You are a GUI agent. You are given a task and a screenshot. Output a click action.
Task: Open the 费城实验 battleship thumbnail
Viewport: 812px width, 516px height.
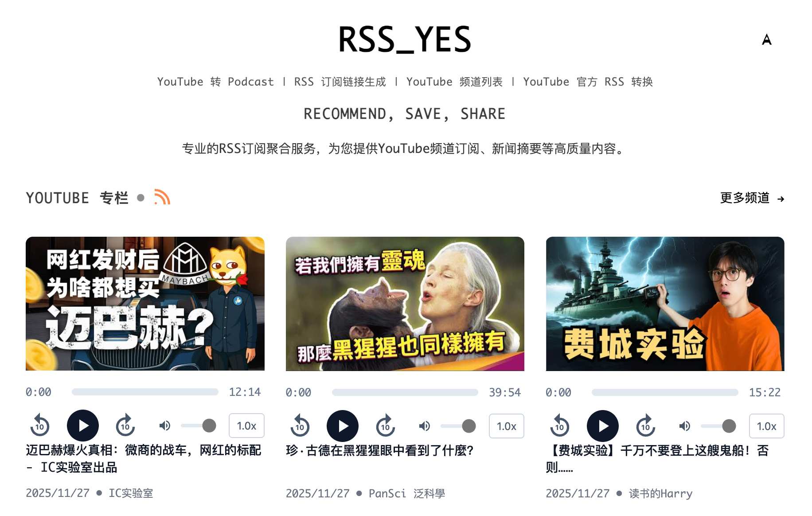click(665, 304)
